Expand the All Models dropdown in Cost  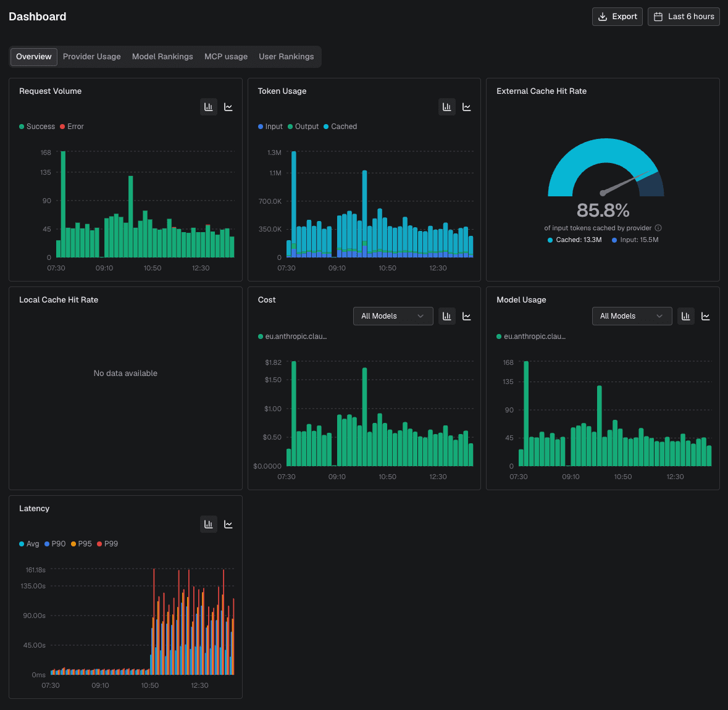tap(393, 316)
